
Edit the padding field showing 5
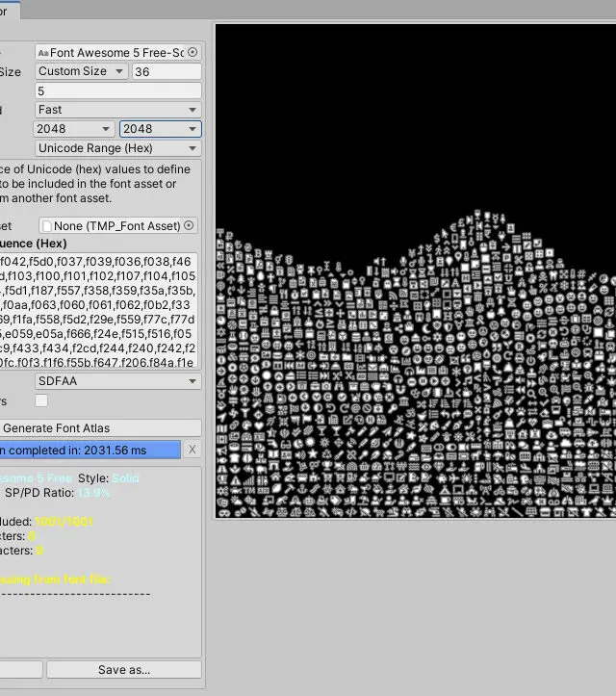pyautogui.click(x=118, y=91)
